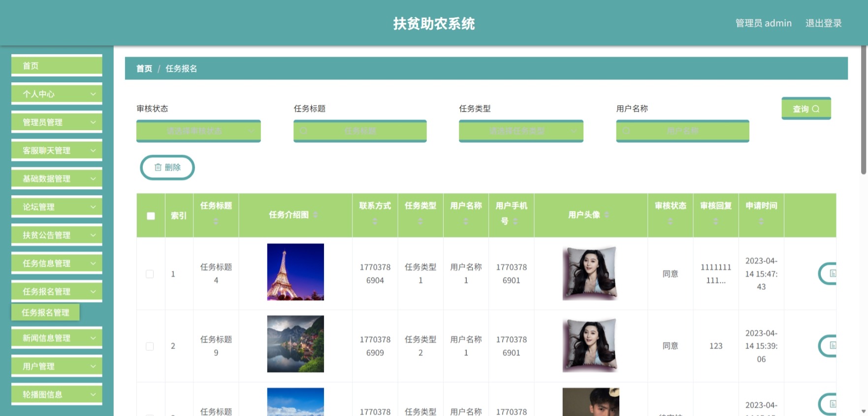Expand the 客服聊天管理 sidebar menu
Screen dimensions: 868x416
[57, 150]
